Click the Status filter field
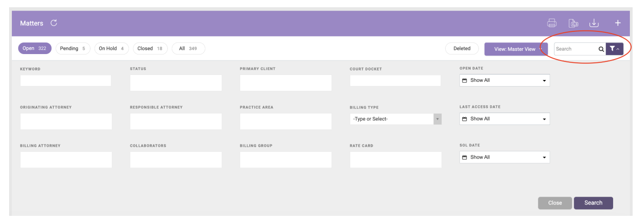 coord(176,83)
